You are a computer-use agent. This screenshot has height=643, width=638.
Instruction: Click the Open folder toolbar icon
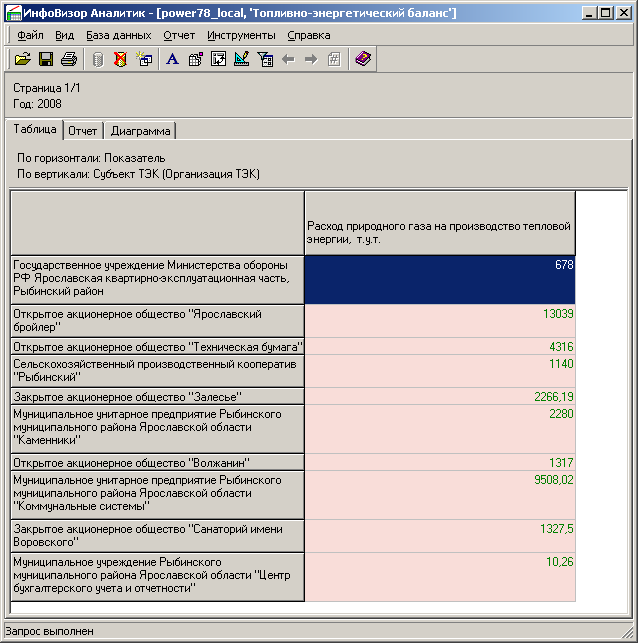[23, 59]
